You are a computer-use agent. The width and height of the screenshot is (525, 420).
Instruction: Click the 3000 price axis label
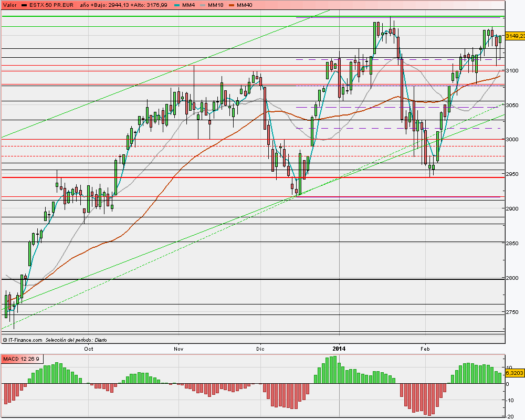pyautogui.click(x=512, y=140)
